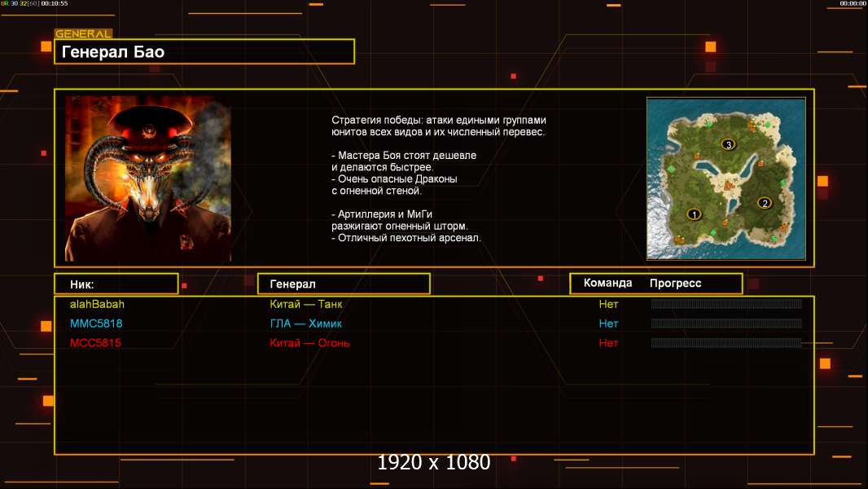Click the General Bao demon portrait

[x=148, y=178]
